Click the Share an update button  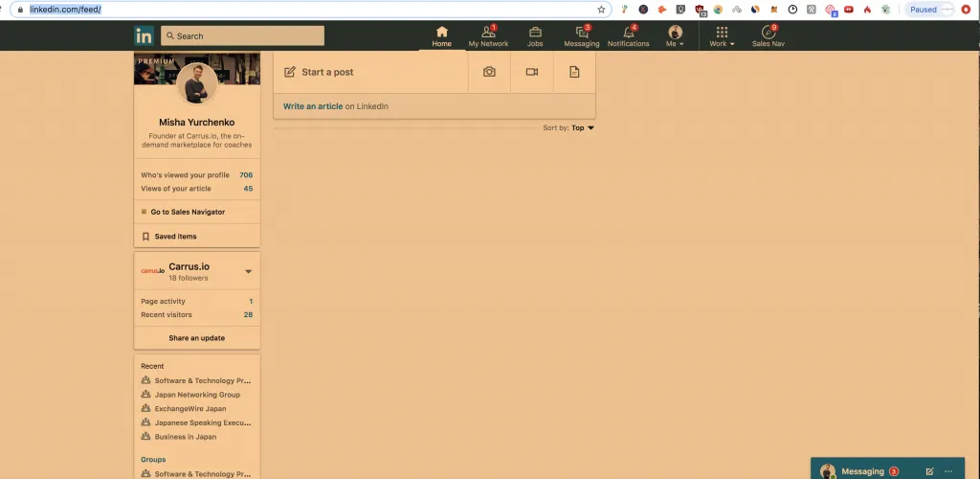tap(197, 338)
